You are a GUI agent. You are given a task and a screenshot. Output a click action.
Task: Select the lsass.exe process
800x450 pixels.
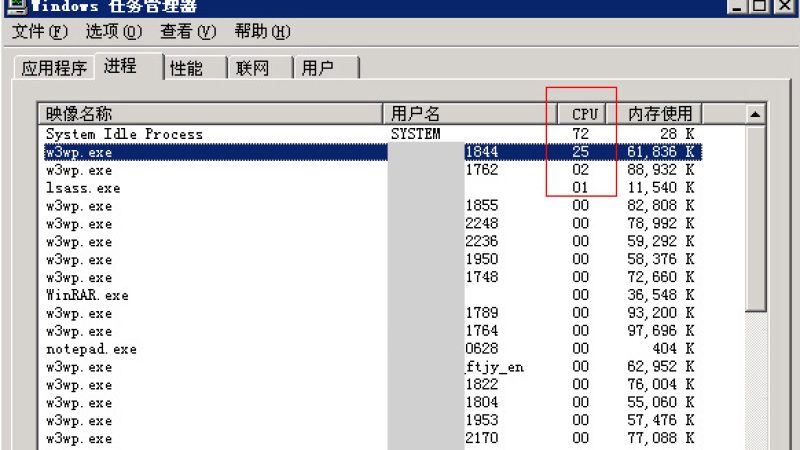coord(371,188)
